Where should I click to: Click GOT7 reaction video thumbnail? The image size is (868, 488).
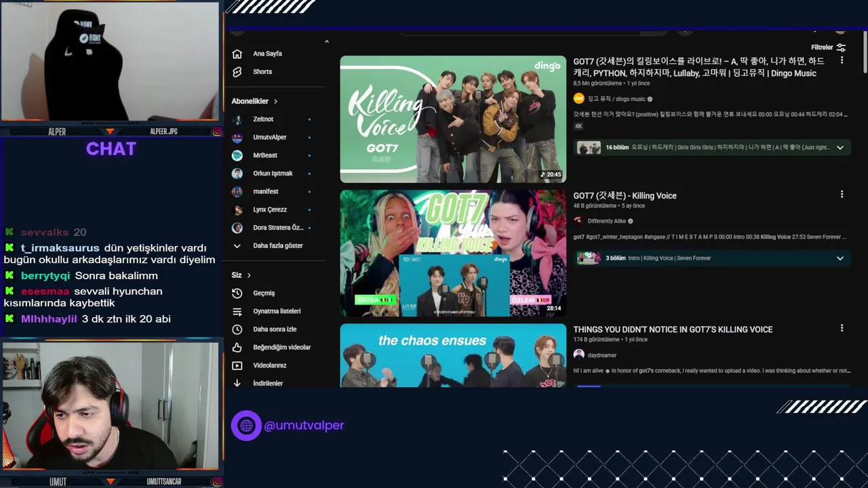tap(453, 253)
